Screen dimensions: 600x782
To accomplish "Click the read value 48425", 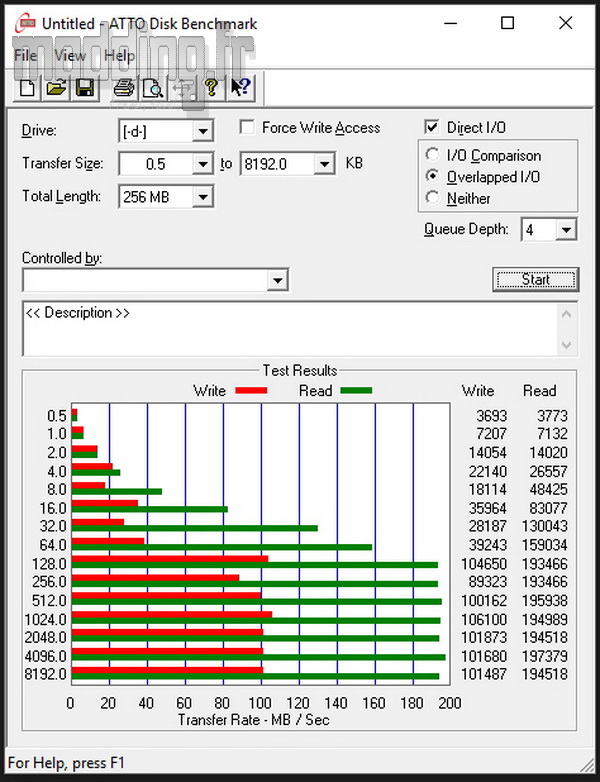I will click(549, 489).
